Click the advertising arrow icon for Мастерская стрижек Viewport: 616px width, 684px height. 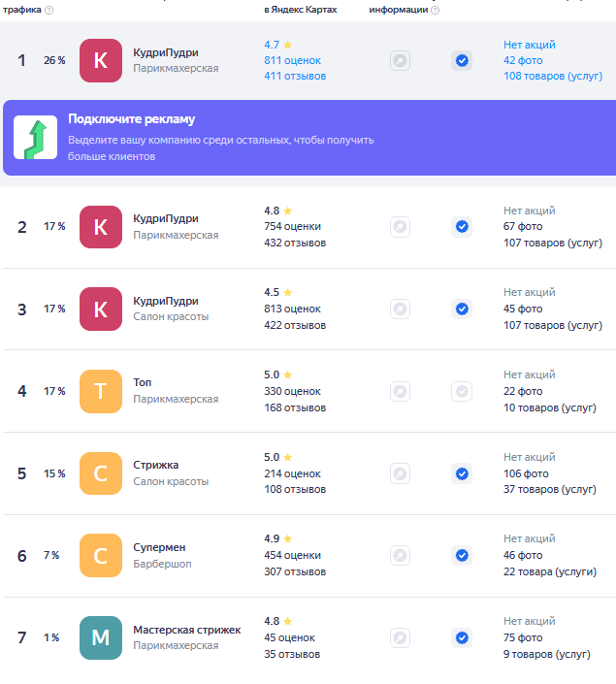point(400,638)
